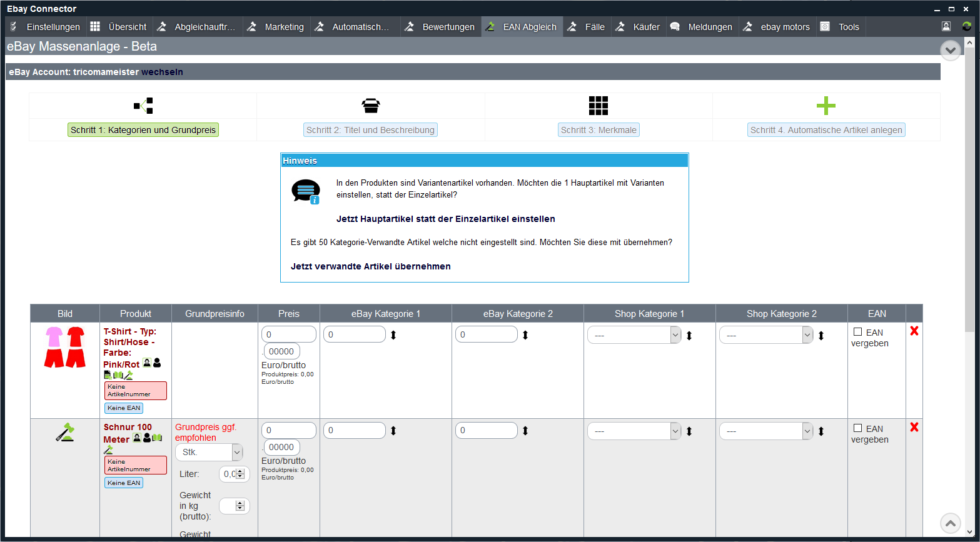Click the small gavel icon in the T-Shirt row
980x542 pixels.
click(x=128, y=374)
